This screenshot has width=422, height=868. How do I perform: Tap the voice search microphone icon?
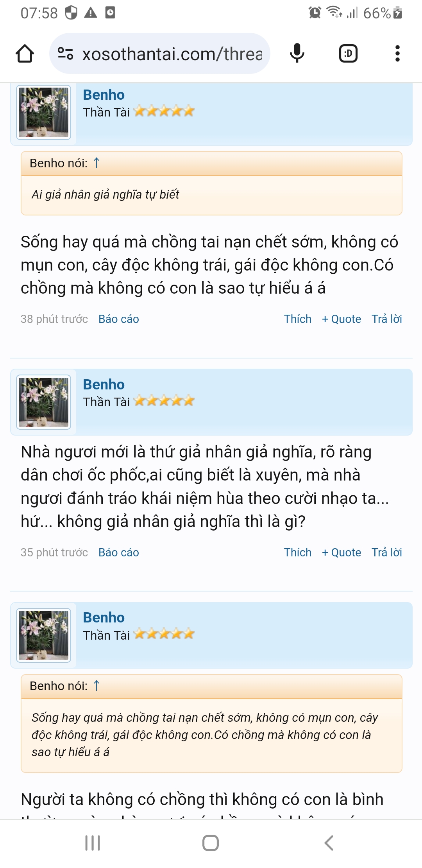click(x=297, y=54)
